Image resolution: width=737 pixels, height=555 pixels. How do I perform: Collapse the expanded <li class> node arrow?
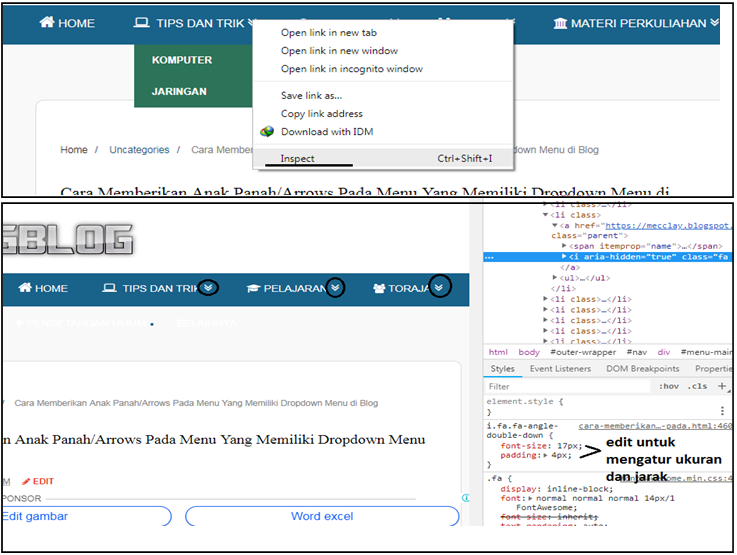click(x=545, y=215)
